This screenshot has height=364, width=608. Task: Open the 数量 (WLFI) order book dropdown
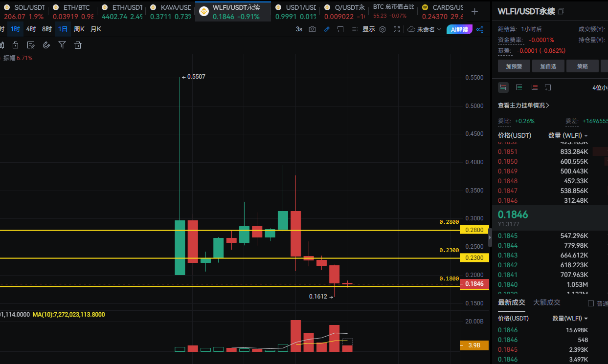click(568, 135)
